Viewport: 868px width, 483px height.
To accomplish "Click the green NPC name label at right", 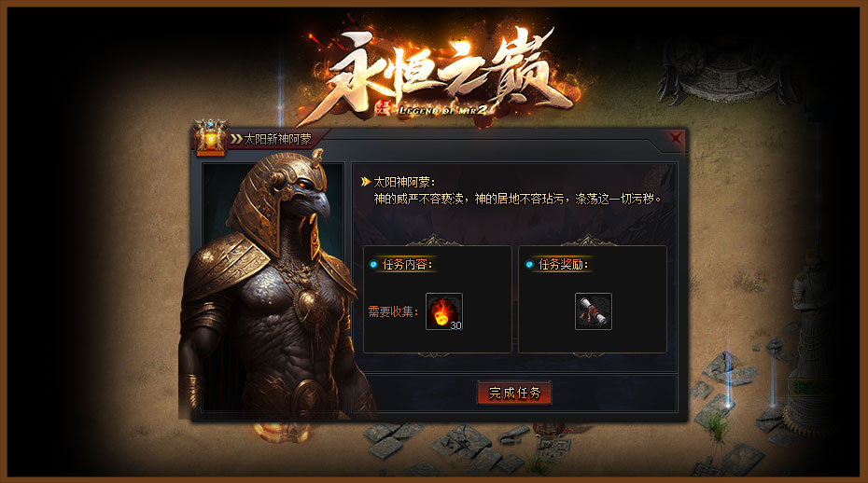I will coord(808,389).
